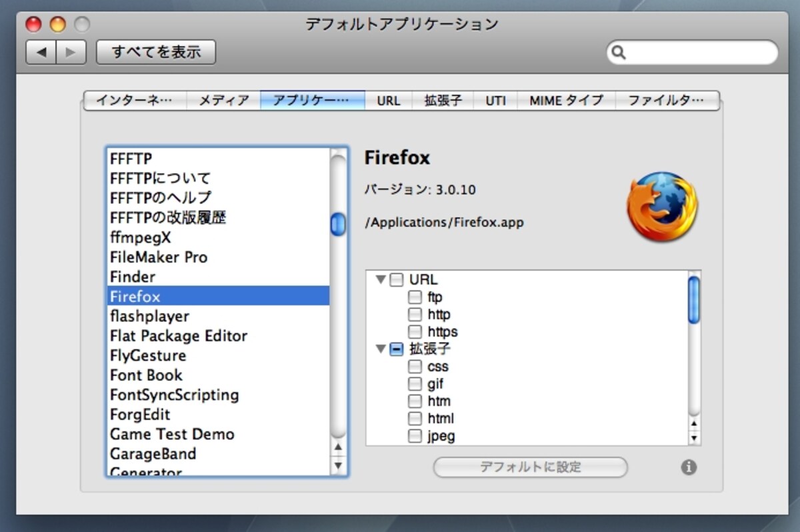The image size is (800, 532).
Task: Click the すべてを表示 button
Action: (156, 52)
